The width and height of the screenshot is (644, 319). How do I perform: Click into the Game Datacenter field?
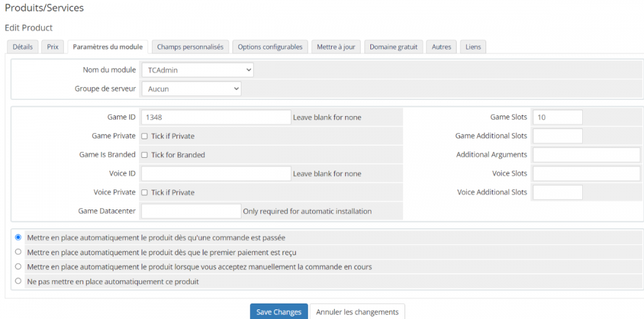[x=191, y=211]
